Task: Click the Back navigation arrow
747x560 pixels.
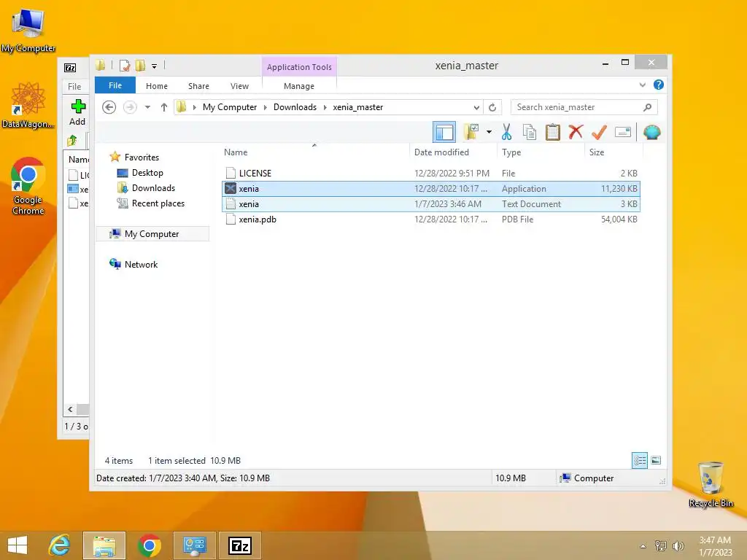Action: 109,107
